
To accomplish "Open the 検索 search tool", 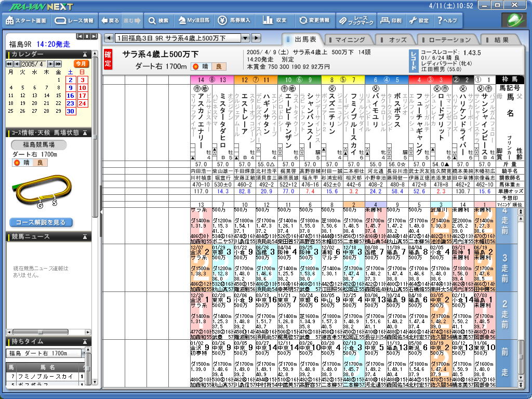I will (x=159, y=21).
